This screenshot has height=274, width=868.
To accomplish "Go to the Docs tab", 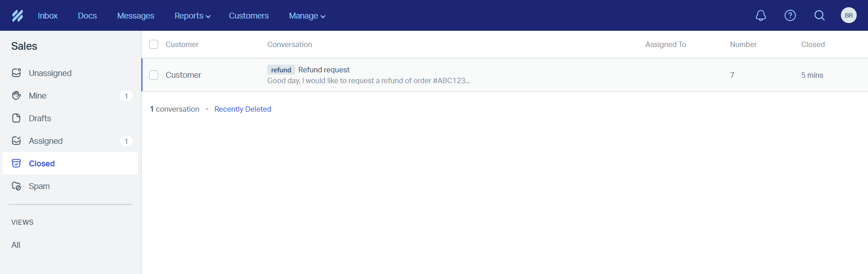I will (x=87, y=16).
